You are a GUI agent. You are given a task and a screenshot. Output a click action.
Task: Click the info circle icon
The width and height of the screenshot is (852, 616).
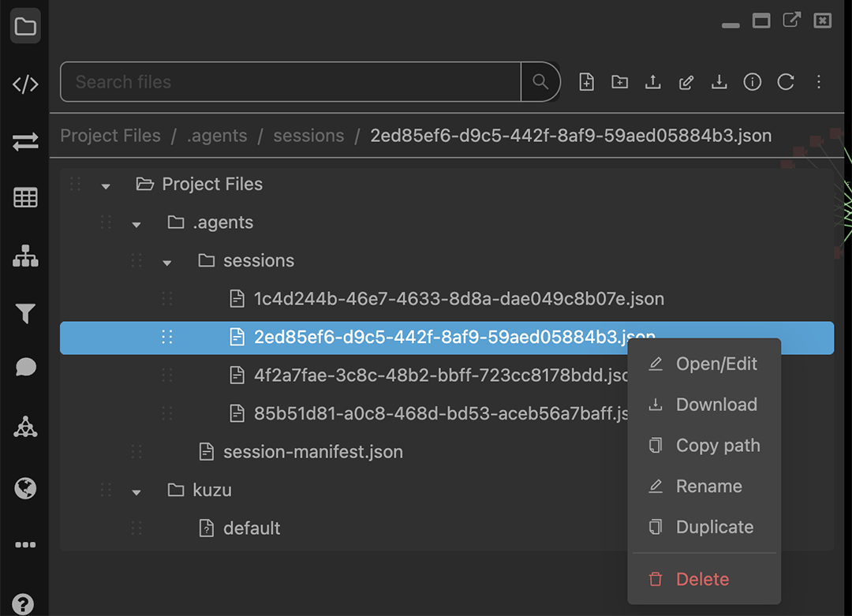click(x=752, y=82)
